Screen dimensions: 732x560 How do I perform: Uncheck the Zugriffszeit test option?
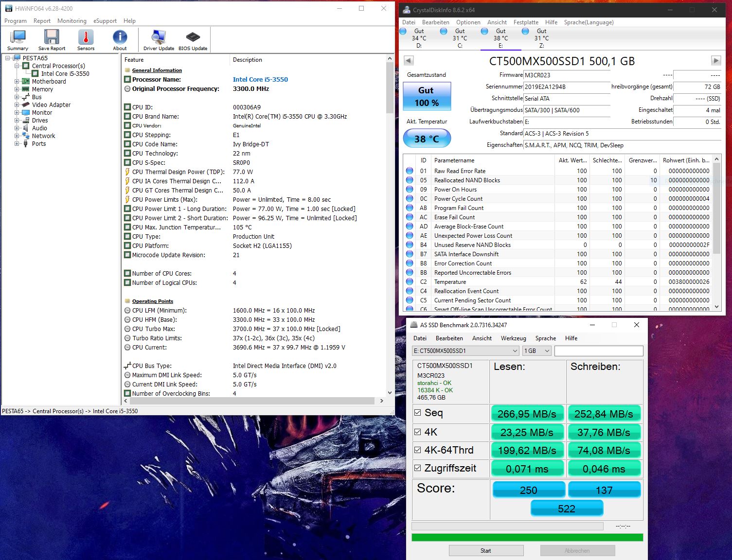pyautogui.click(x=418, y=467)
